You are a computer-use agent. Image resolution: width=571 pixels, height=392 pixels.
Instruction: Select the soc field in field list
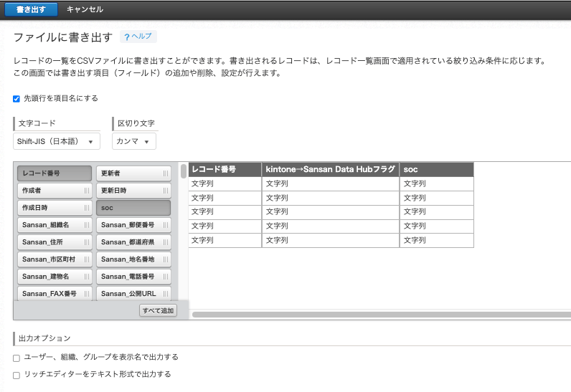[x=133, y=208]
